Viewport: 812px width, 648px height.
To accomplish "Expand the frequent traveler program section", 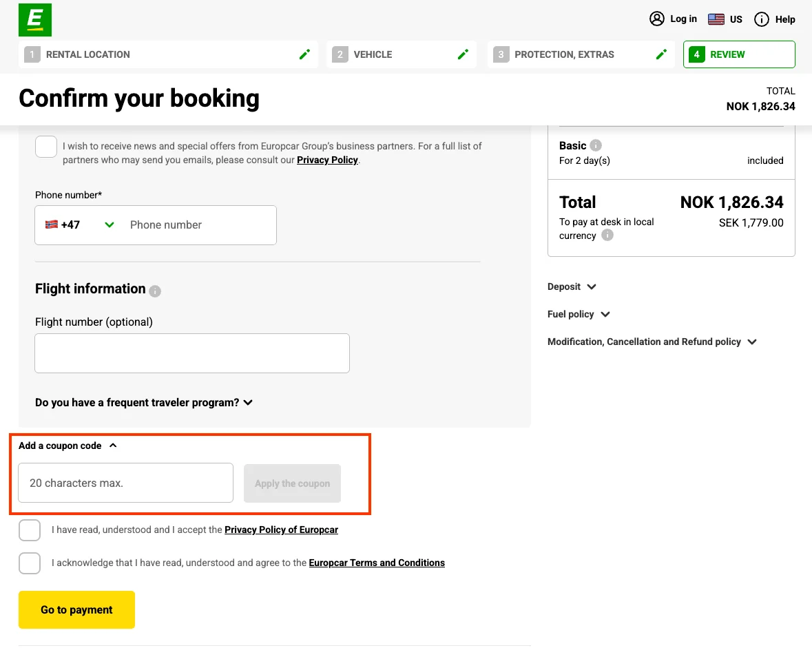I will point(143,402).
